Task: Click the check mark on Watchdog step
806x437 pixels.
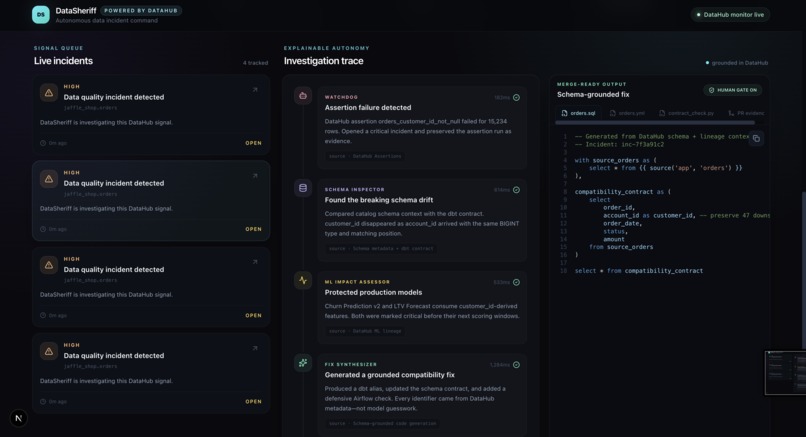Action: [x=516, y=98]
